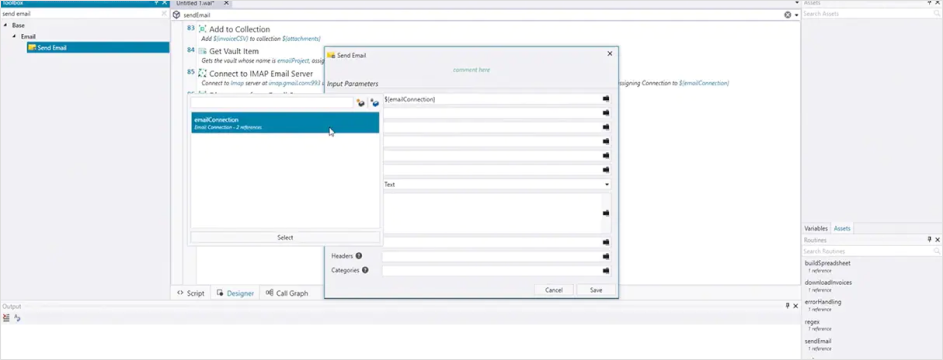
Task: Open variable picker for the $(emailConnection) field
Action: point(606,99)
